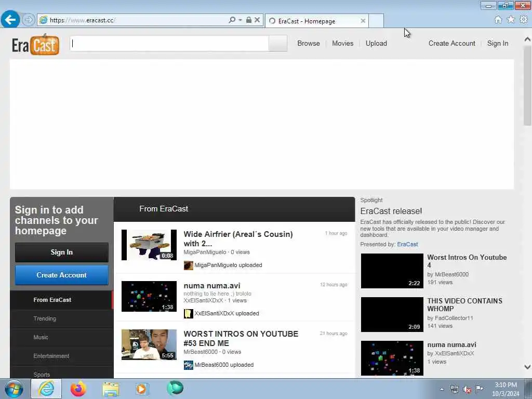Open Favorites with the star icon
The image size is (532, 399).
click(511, 20)
